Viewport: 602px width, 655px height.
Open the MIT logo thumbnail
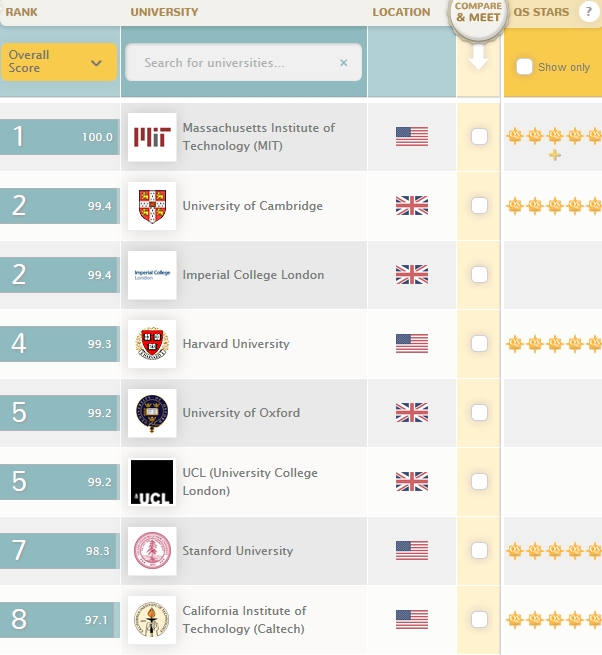point(152,137)
